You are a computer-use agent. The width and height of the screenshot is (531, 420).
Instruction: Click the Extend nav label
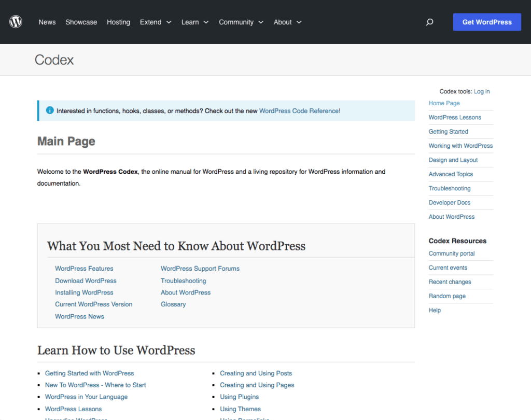pyautogui.click(x=151, y=22)
